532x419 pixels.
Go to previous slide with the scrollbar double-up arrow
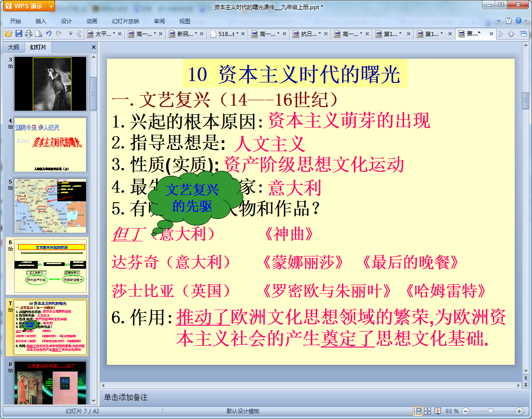(x=526, y=378)
